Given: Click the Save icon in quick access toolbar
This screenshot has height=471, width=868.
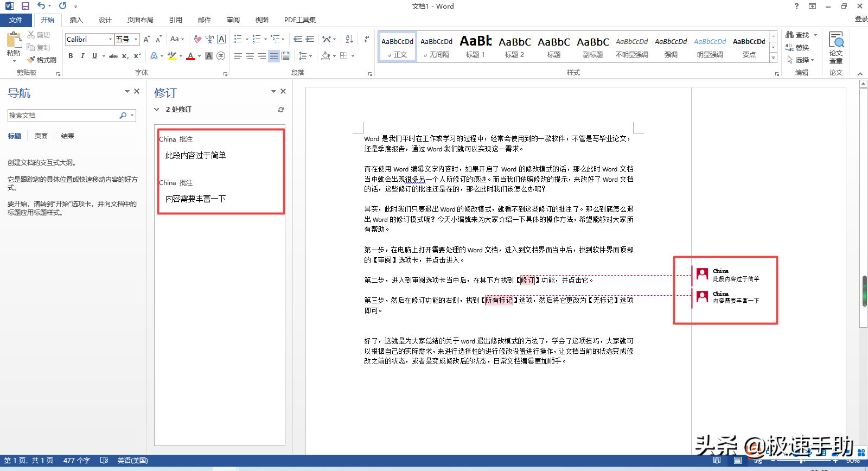Looking at the screenshot, I should [x=25, y=6].
